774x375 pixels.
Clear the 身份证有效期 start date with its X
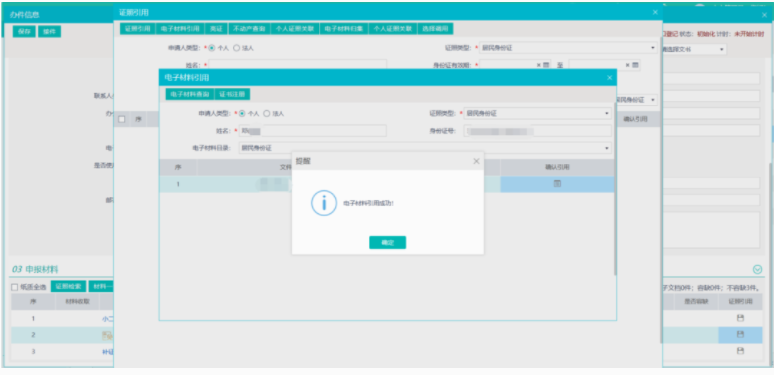click(539, 65)
